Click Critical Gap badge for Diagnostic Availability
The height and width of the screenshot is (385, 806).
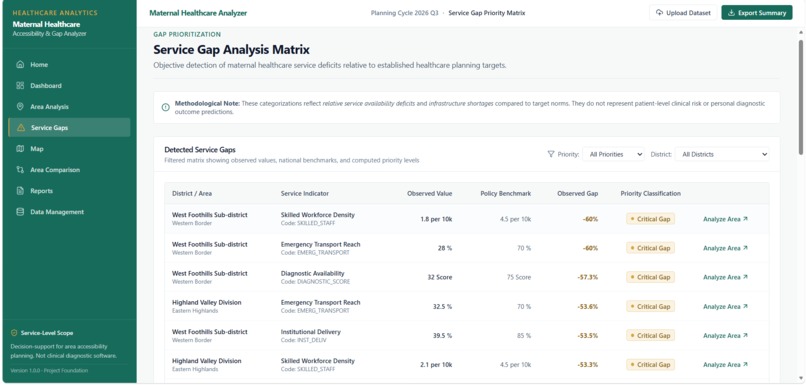point(650,277)
